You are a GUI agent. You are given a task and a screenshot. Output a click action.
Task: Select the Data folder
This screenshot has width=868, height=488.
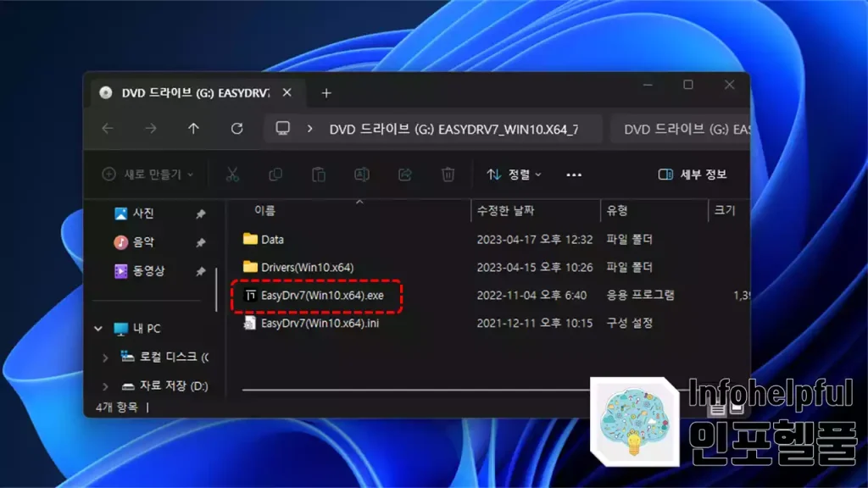point(272,240)
